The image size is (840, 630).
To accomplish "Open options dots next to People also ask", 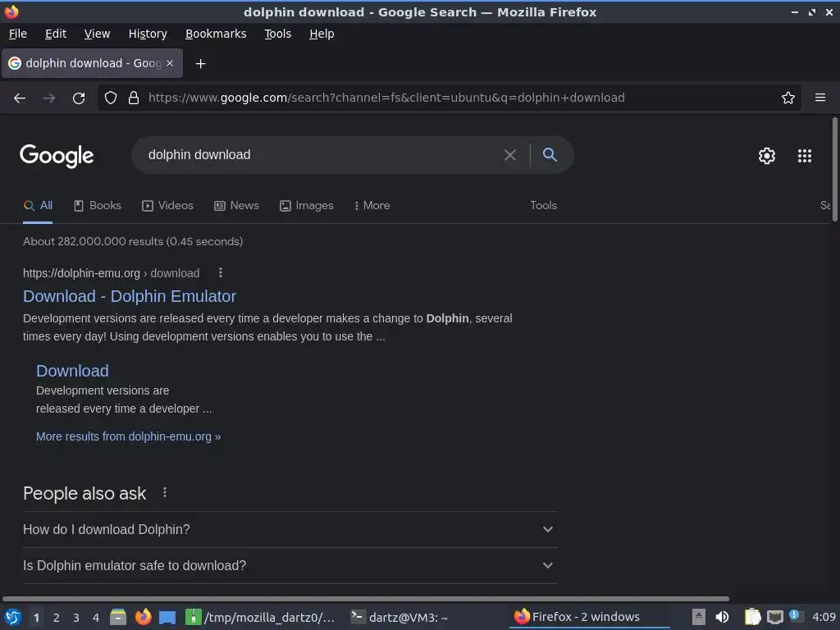I will [164, 492].
